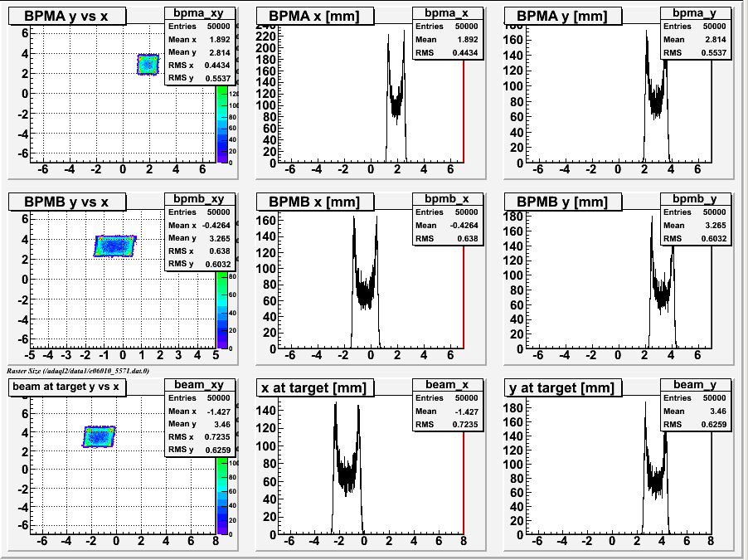Click 'RMS 0.4434' in bpma_x stats
Screen dimensions: 748x560
point(448,52)
